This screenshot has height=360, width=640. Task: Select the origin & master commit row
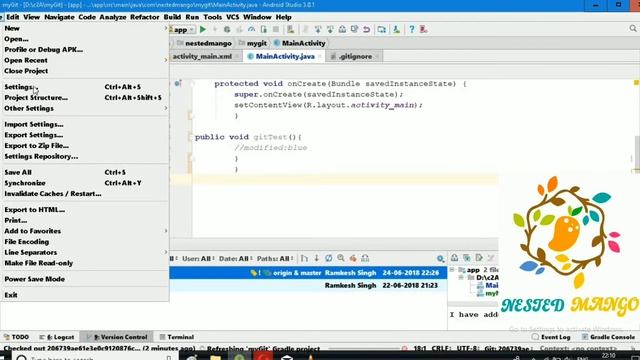click(308, 273)
